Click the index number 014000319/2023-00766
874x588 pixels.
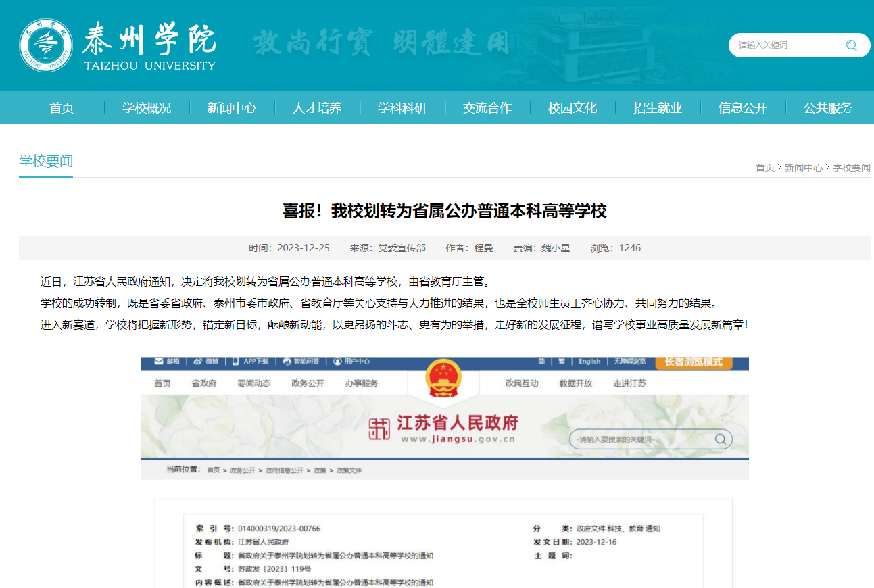(279, 529)
